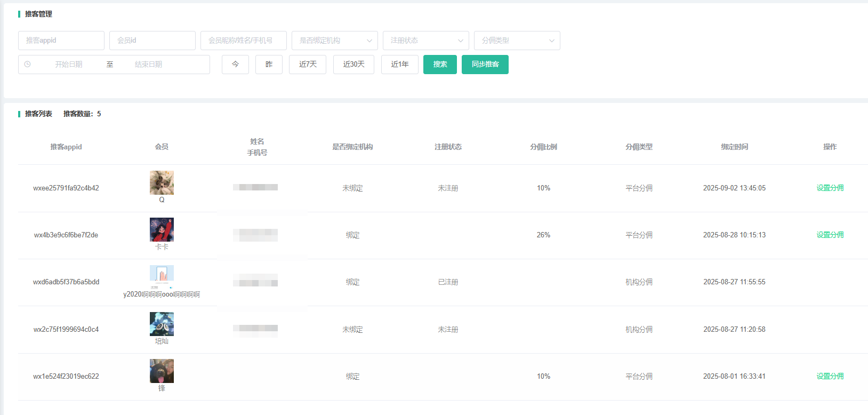This screenshot has height=415, width=868.
Task: Select the 开始日期 start date field
Action: [69, 65]
